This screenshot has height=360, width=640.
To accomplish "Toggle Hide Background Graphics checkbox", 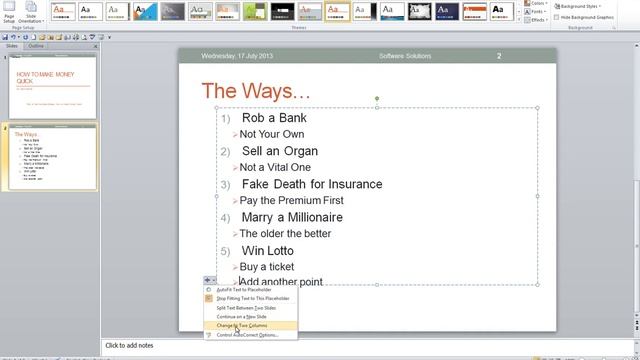I will [556, 18].
